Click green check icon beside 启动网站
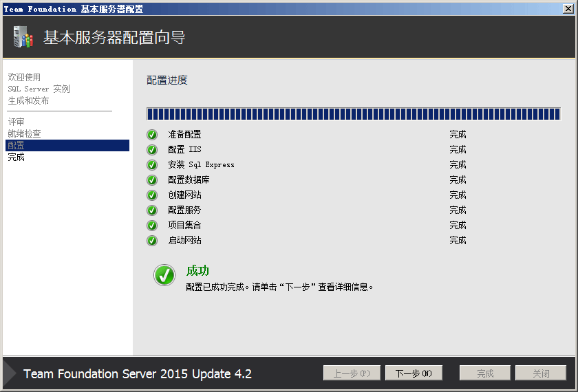This screenshot has width=578, height=392. [x=152, y=241]
